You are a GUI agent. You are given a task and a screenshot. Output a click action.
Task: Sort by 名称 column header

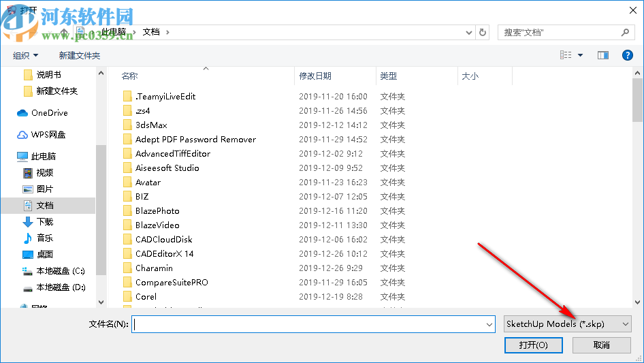coord(130,76)
